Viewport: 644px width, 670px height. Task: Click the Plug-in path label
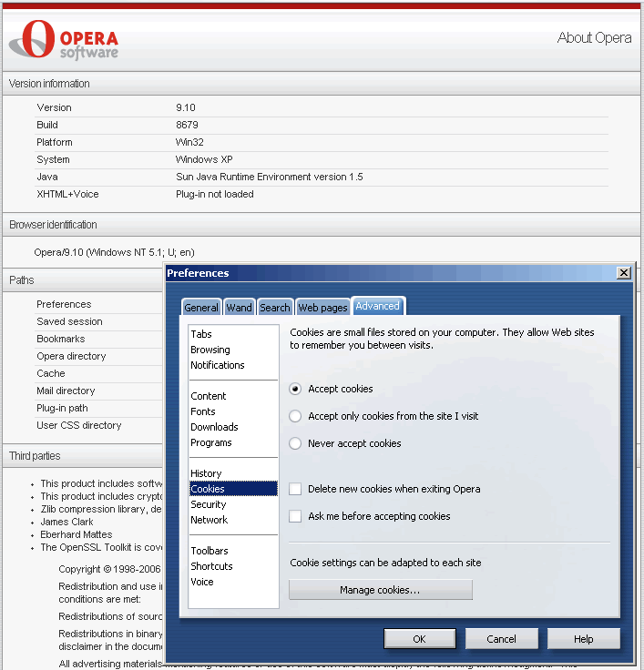62,408
